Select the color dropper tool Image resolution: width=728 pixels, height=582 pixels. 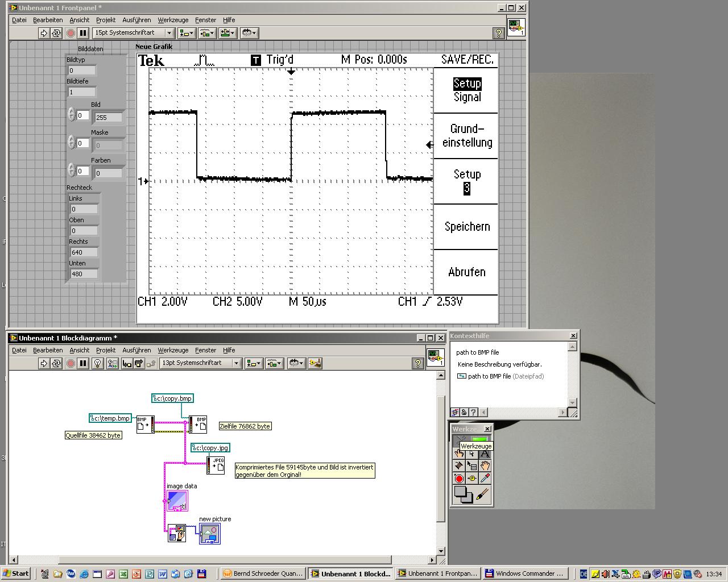[x=485, y=479]
